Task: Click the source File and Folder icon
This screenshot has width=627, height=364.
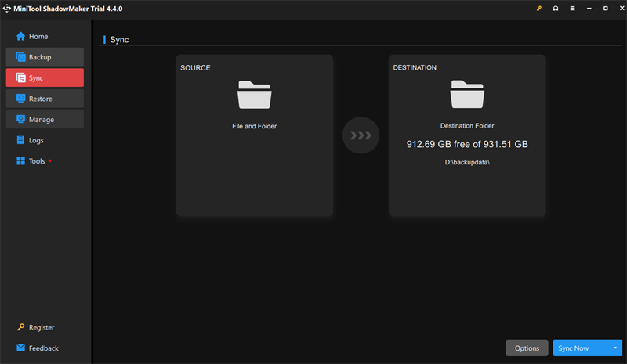Action: pyautogui.click(x=254, y=95)
